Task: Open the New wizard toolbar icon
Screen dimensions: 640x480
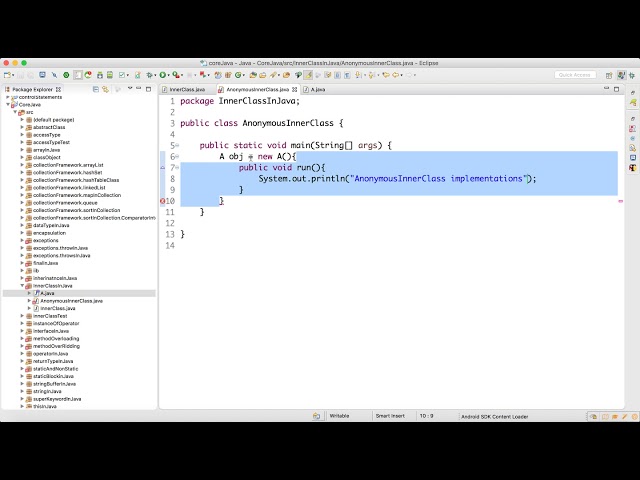Action: point(7,75)
